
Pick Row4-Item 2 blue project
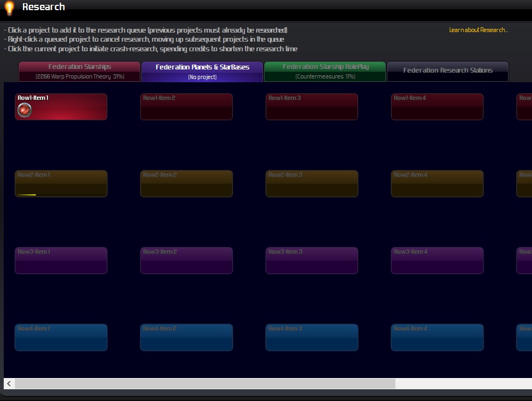(186, 337)
